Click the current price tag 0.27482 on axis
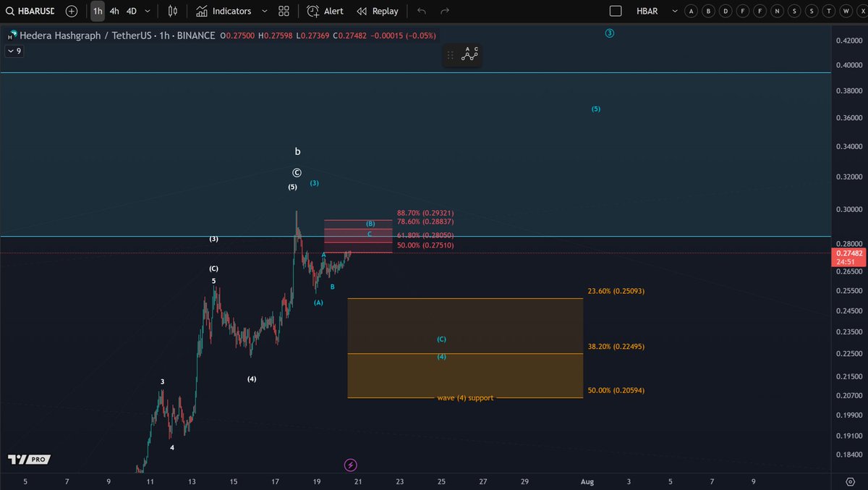This screenshot has width=868, height=490. click(x=847, y=258)
